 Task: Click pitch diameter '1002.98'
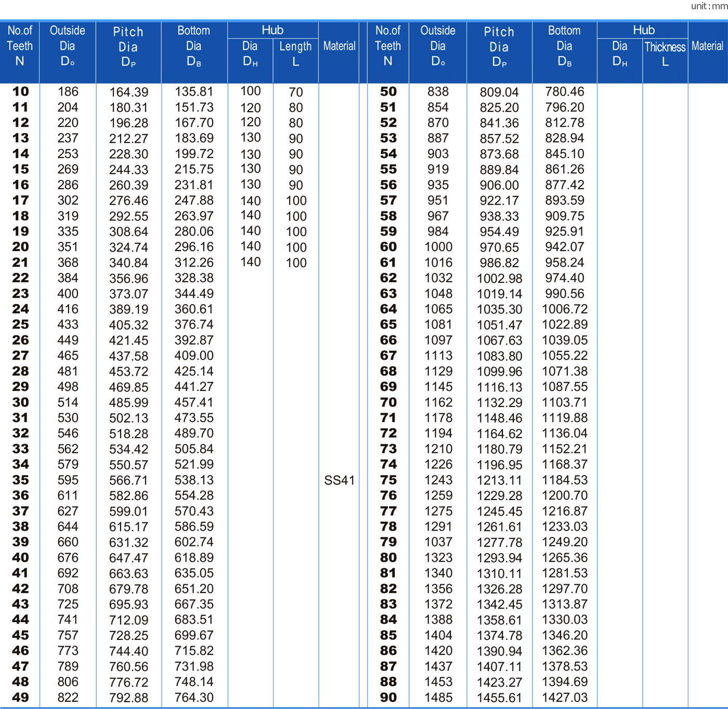(499, 279)
